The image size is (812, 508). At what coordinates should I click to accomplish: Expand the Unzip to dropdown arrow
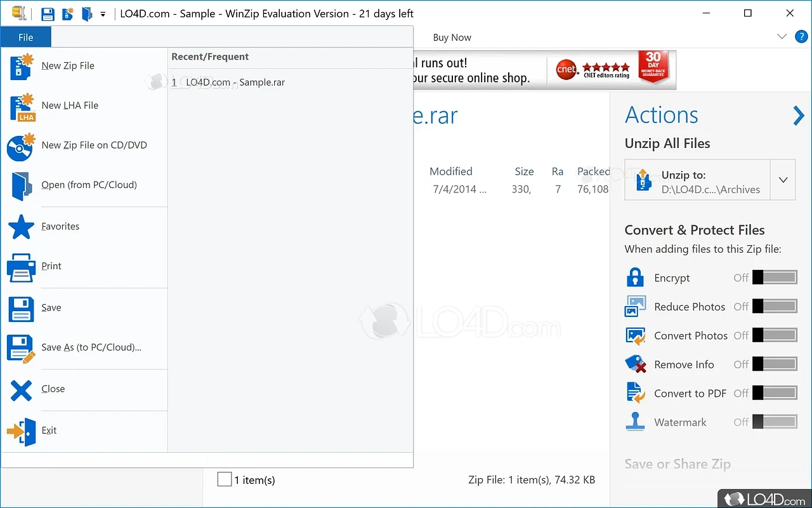click(x=783, y=180)
